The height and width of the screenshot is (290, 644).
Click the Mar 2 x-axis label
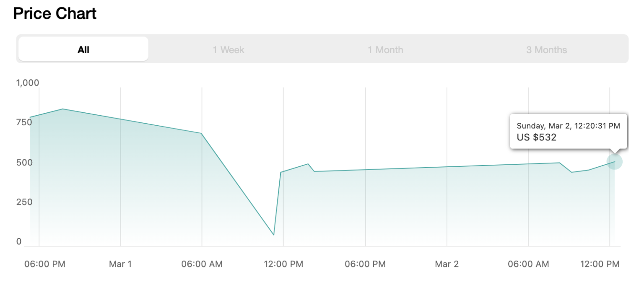[447, 264]
